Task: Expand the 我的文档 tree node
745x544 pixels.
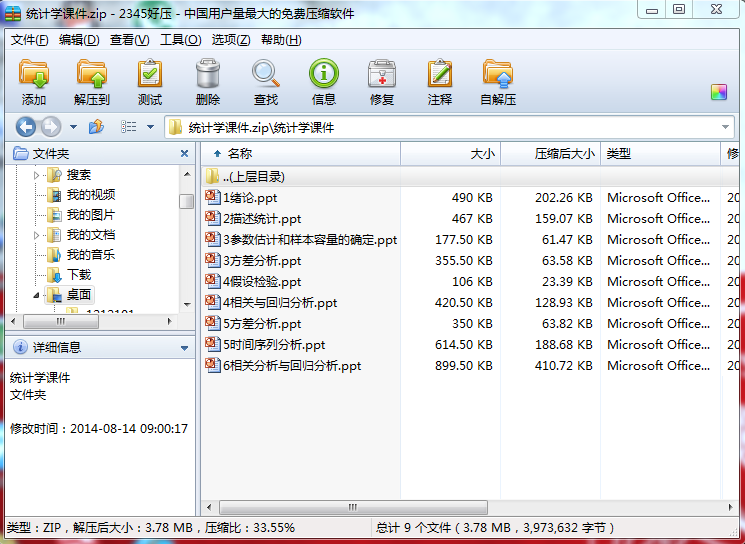Action: (37, 235)
